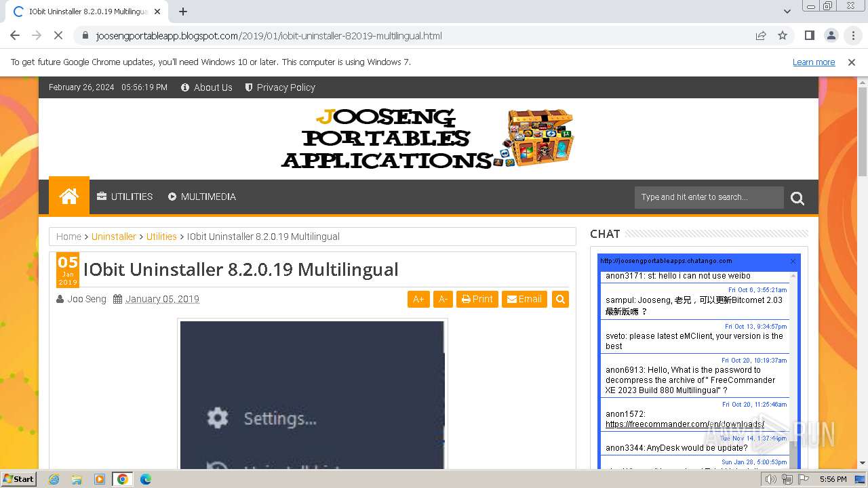This screenshot has width=868, height=488.
Task: Go to the site home icon
Action: (x=69, y=197)
